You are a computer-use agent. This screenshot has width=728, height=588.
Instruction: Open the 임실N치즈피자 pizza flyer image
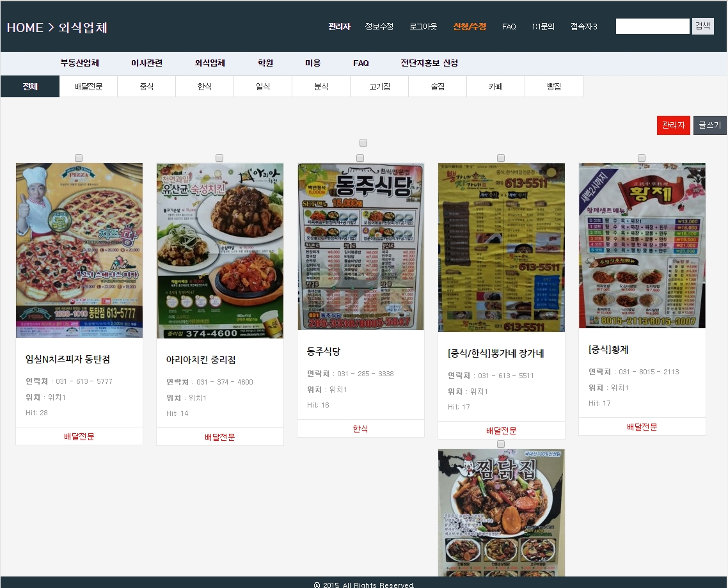79,250
